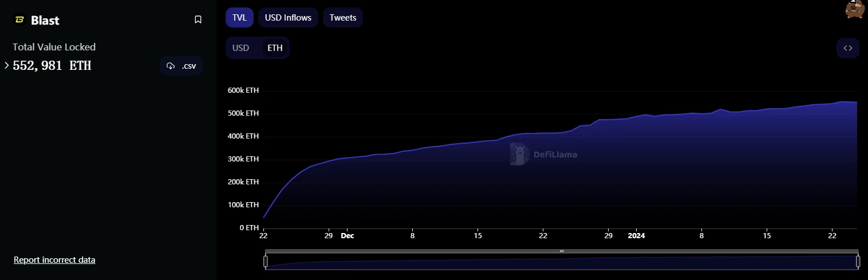Enable the Tweets chart series

pyautogui.click(x=342, y=18)
